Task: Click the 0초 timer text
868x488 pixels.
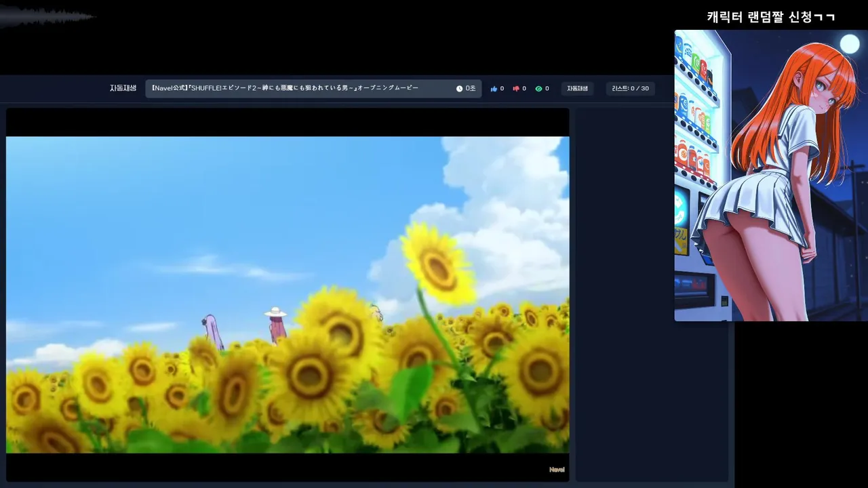Action: (x=471, y=89)
